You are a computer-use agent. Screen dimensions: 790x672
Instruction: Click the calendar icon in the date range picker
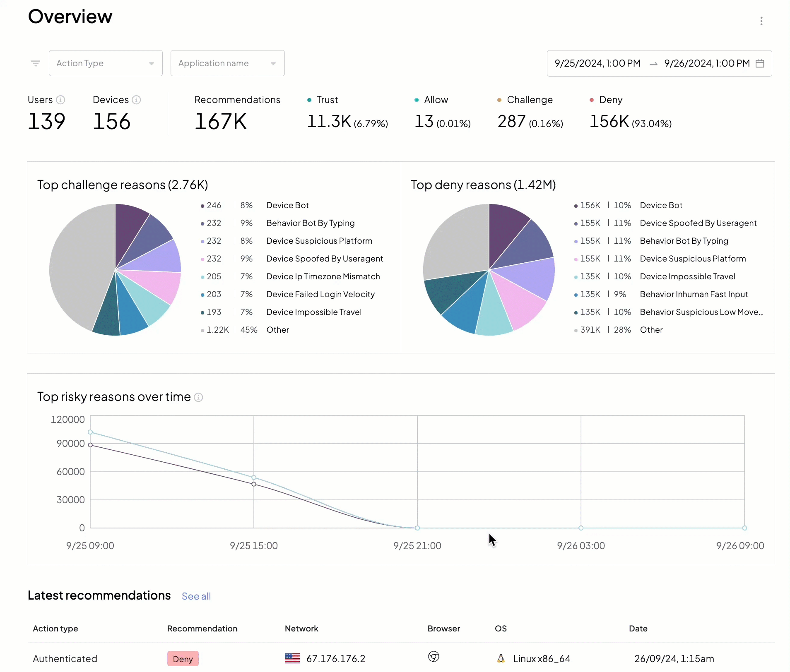(760, 63)
